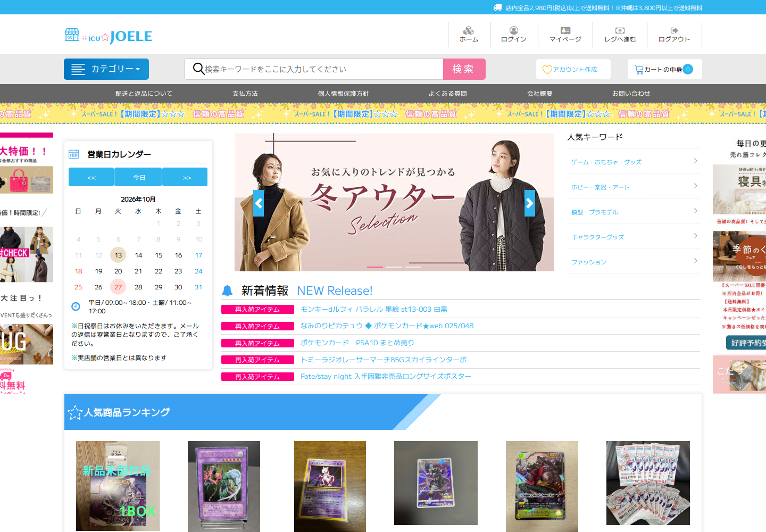Open カートの中身 cart button
Image resolution: width=766 pixels, height=532 pixels.
[665, 69]
